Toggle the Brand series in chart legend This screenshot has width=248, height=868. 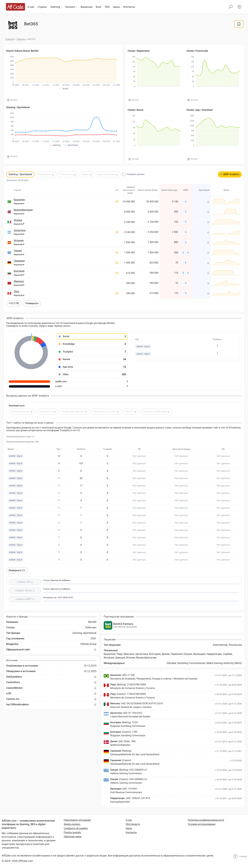coord(63,89)
